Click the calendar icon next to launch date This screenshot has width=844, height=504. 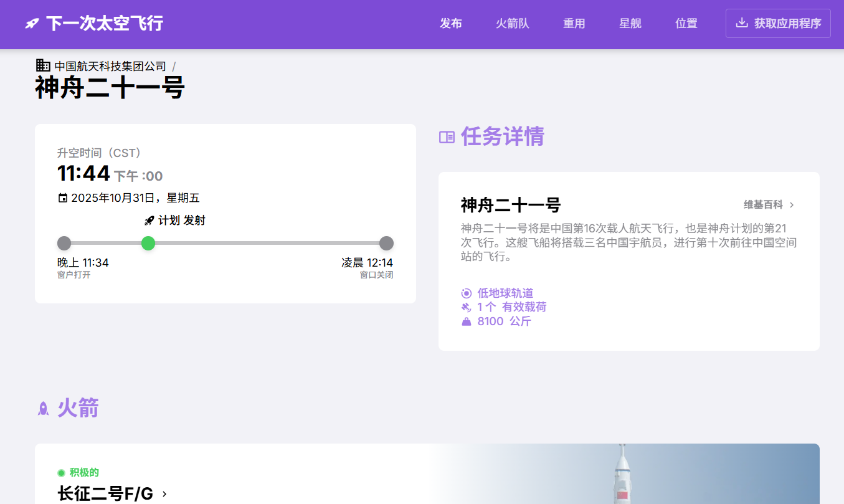pos(62,198)
